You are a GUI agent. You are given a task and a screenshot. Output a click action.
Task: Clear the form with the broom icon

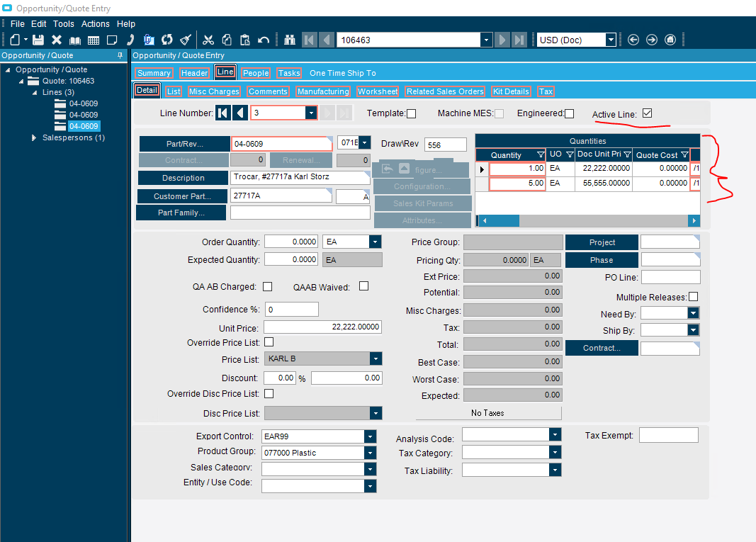tap(186, 40)
